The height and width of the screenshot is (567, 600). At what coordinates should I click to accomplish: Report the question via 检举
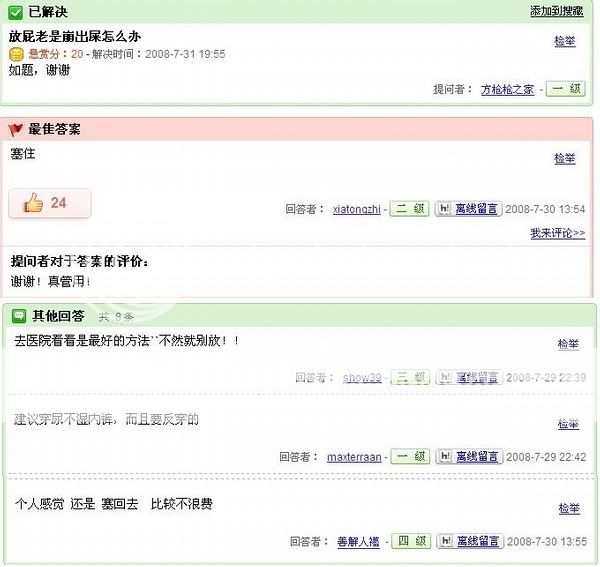click(565, 41)
